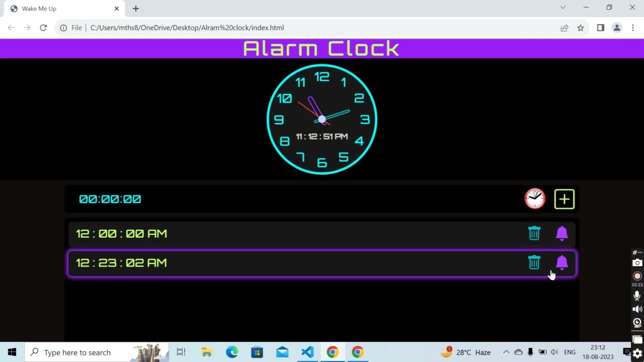This screenshot has width=644, height=362.
Task: Toggle the bell for the 12:00:00 AM alarm
Action: pos(562,233)
